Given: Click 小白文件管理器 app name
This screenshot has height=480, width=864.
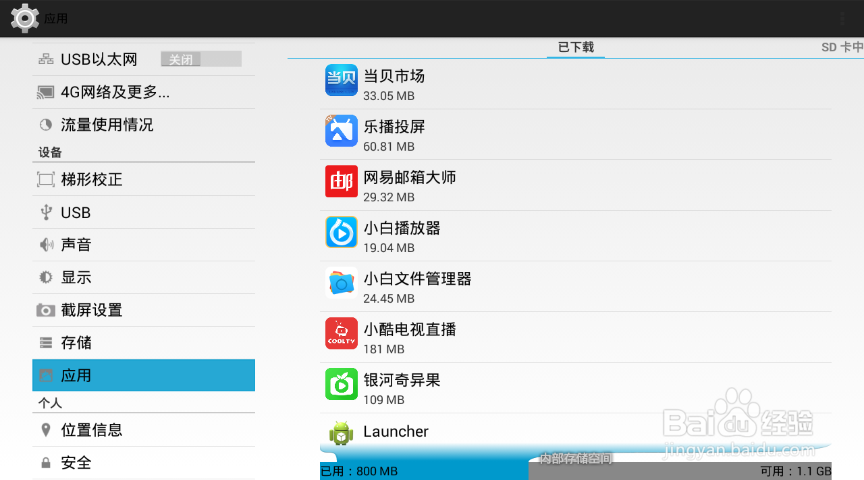Looking at the screenshot, I should point(417,279).
